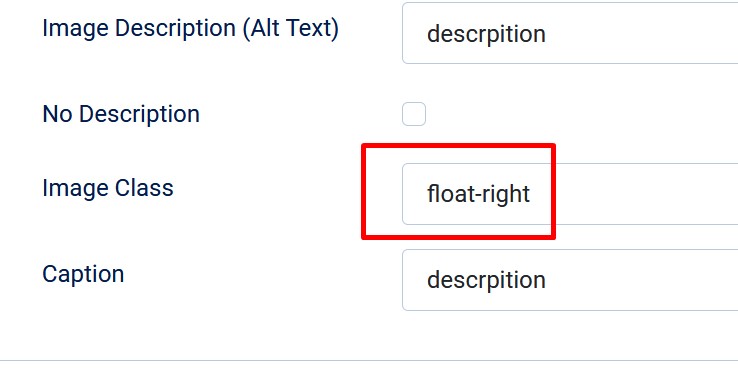Focus the Image Description (Alt Text) field
Viewport: 738px width, 392px height.
pyautogui.click(x=570, y=33)
